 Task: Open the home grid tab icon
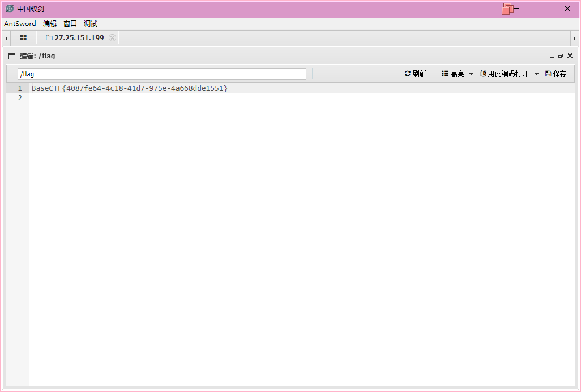point(23,38)
